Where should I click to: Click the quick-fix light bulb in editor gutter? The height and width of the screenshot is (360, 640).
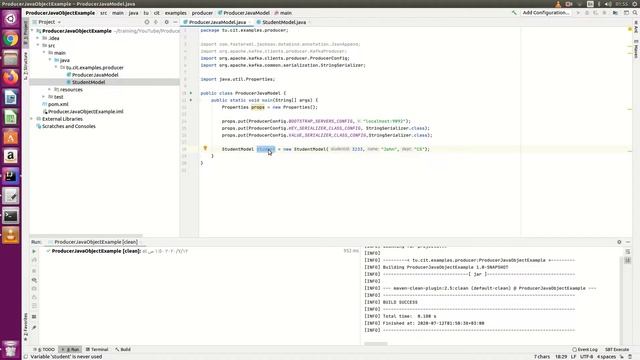(x=205, y=149)
